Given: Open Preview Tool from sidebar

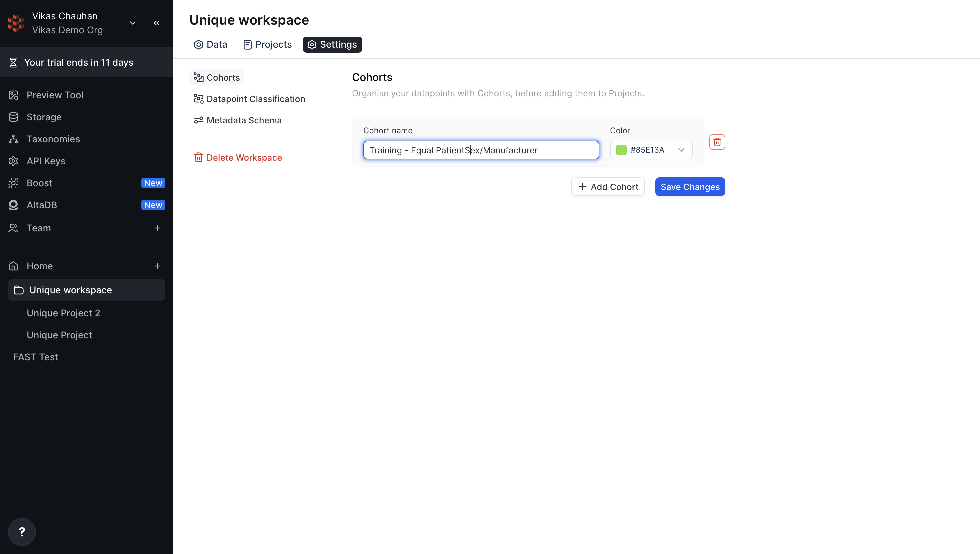Looking at the screenshot, I should [55, 95].
